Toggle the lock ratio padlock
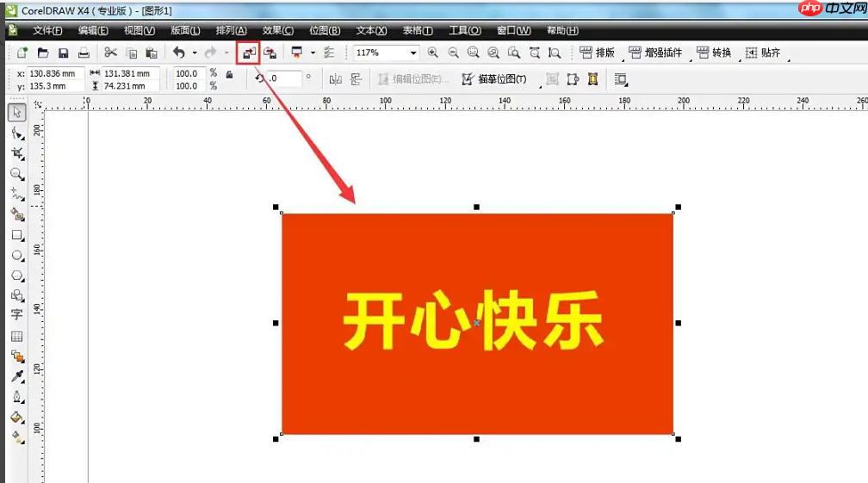This screenshot has width=868, height=483. [x=229, y=74]
